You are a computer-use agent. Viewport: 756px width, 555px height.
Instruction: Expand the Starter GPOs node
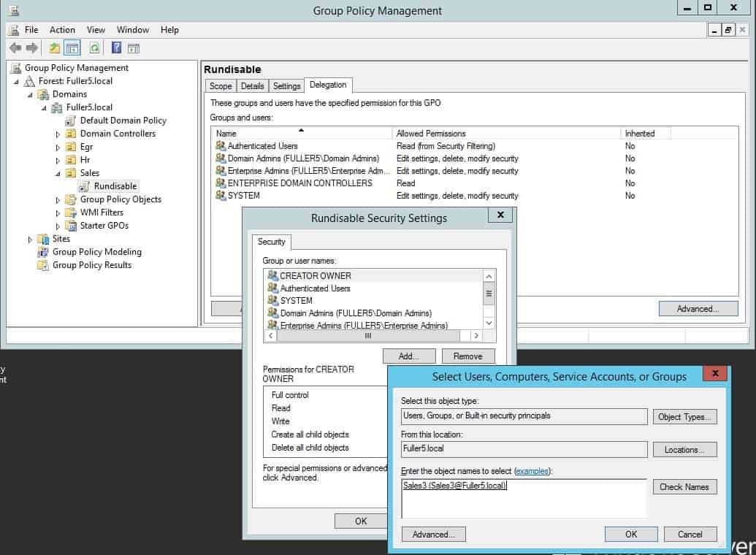tap(58, 226)
